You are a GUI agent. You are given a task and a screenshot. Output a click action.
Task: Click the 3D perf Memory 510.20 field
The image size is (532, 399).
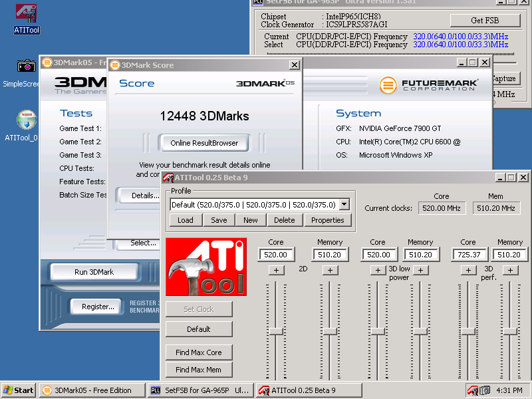[509, 255]
